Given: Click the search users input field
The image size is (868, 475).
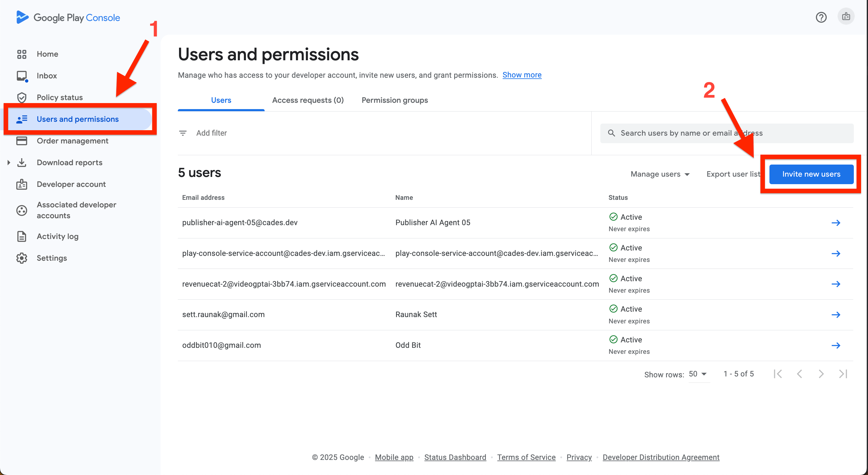Looking at the screenshot, I should 726,133.
